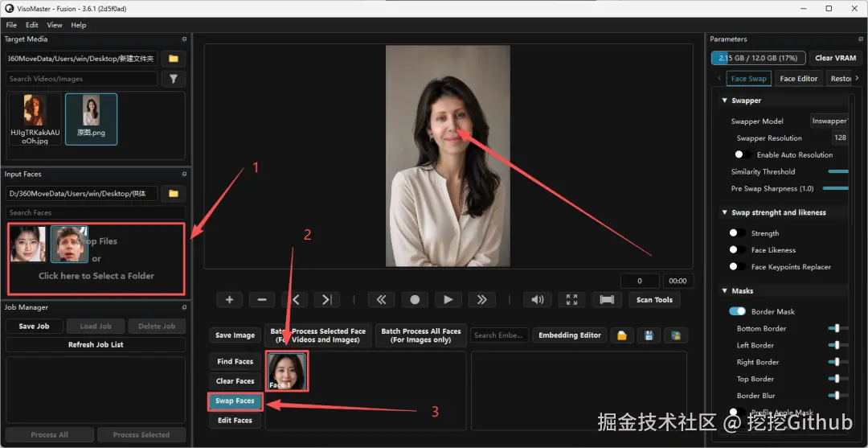The width and height of the screenshot is (868, 448).
Task: Open the Help menu
Action: tap(79, 25)
